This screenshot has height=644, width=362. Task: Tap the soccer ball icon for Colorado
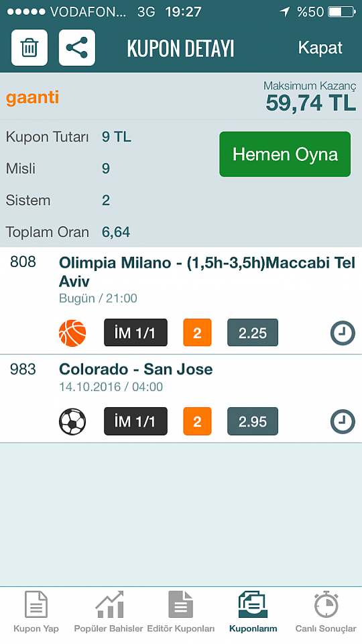click(x=72, y=421)
